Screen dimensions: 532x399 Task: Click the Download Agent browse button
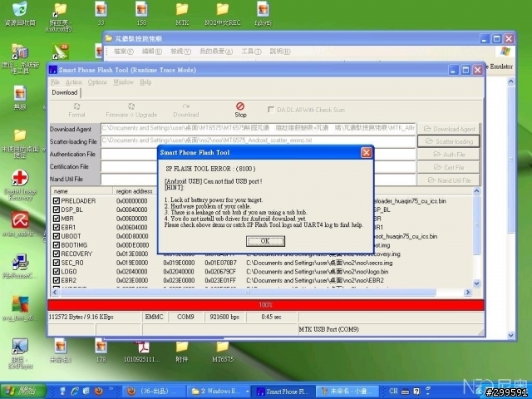click(x=448, y=129)
